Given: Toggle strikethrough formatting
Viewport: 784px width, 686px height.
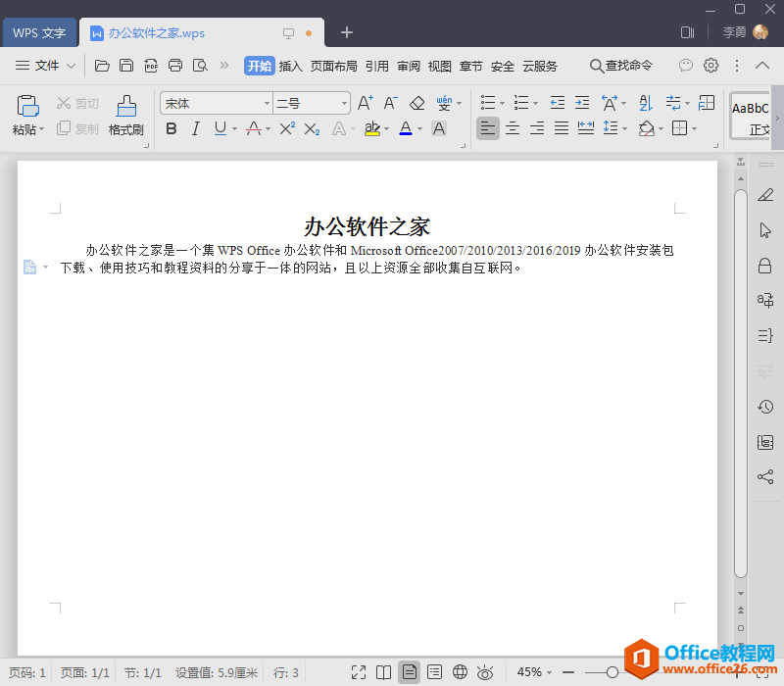Looking at the screenshot, I should click(254, 129).
